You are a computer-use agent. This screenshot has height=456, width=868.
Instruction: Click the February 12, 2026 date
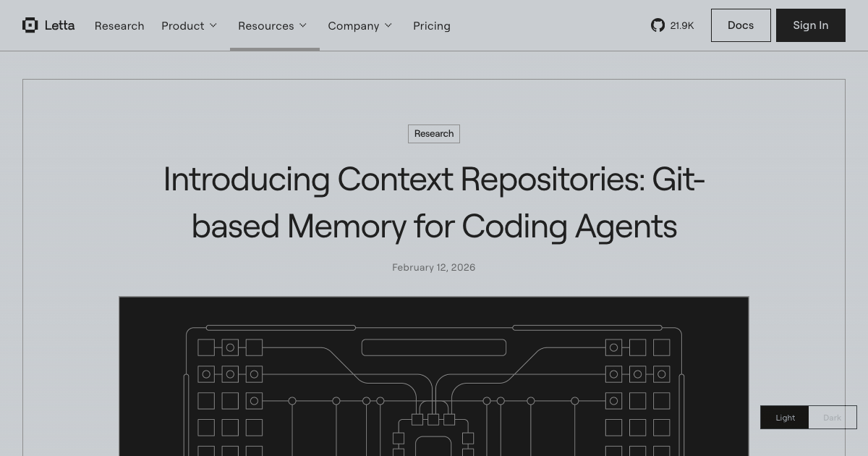point(434,267)
